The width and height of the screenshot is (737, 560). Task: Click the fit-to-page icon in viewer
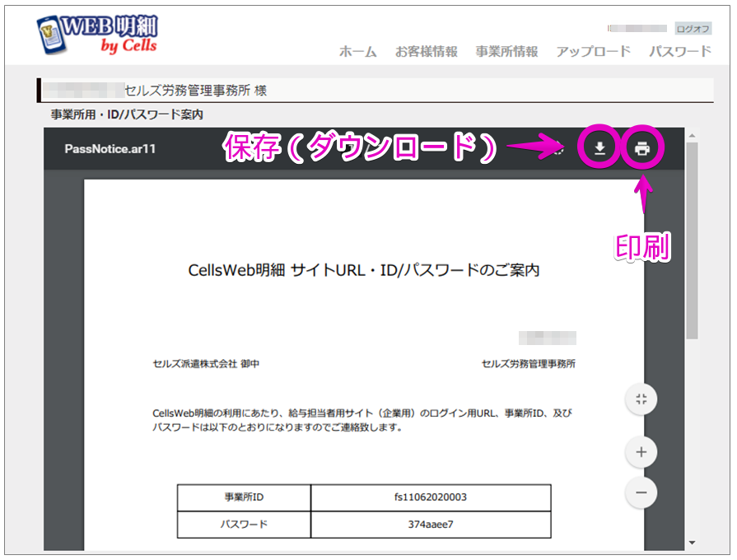pyautogui.click(x=641, y=399)
